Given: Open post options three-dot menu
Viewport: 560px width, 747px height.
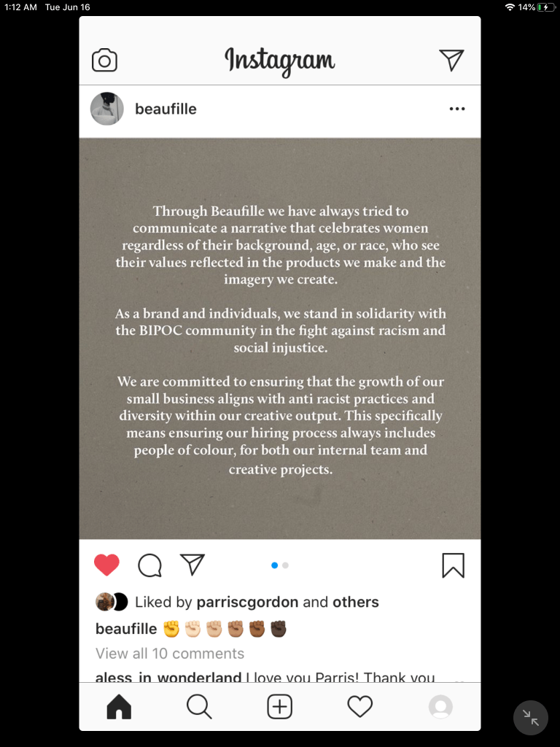Looking at the screenshot, I should pos(457,109).
